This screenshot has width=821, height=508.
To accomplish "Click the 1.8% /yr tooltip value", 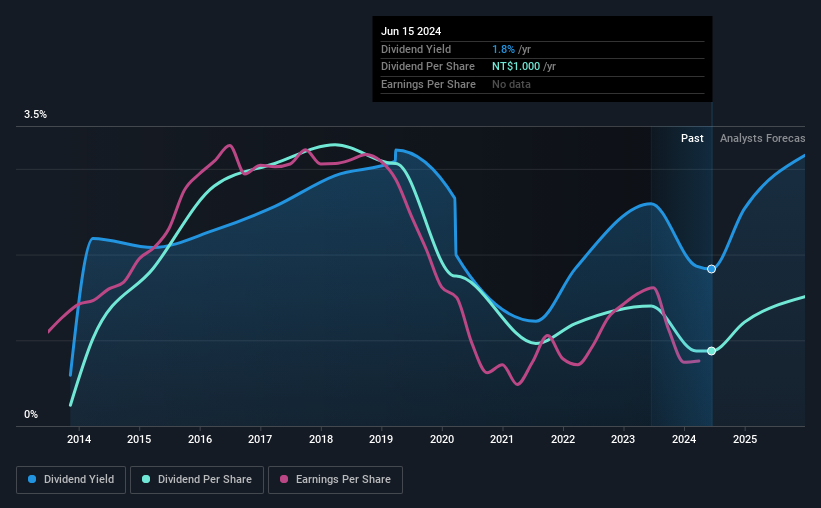I will click(511, 49).
